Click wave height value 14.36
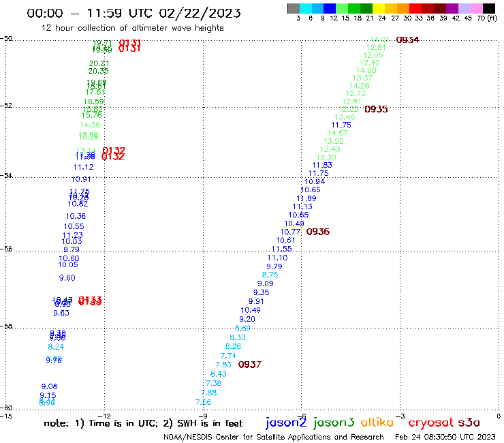Image resolution: width=504 pixels, height=443 pixels. [90, 125]
